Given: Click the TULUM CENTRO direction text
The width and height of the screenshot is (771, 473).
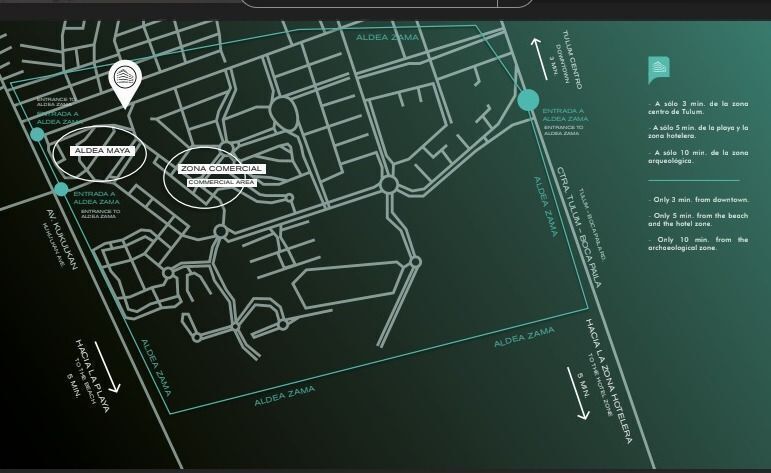Looking at the screenshot, I should coord(572,59).
